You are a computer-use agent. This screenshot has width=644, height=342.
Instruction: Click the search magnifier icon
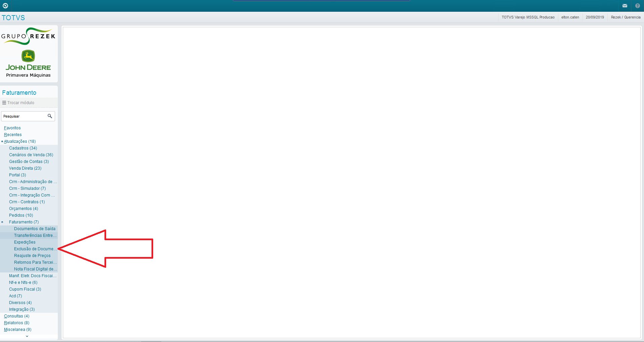click(50, 116)
